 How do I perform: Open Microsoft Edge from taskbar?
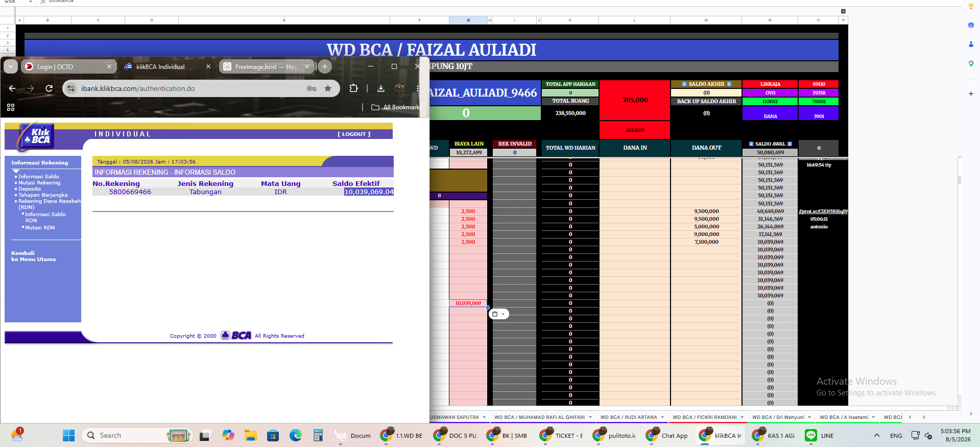296,435
